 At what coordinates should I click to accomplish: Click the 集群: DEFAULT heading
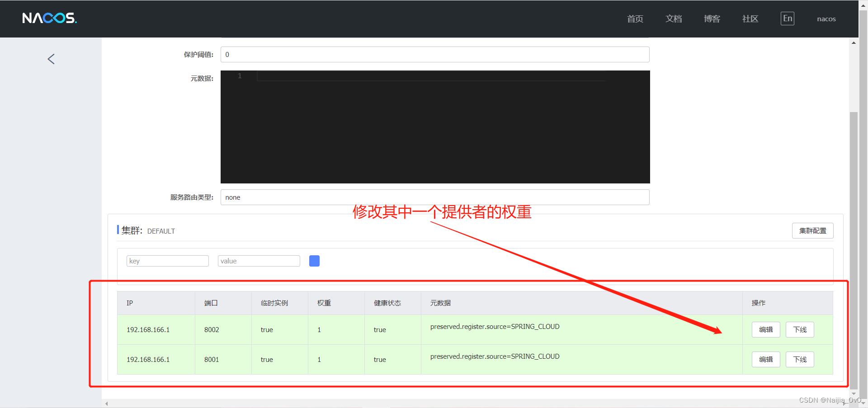(148, 230)
